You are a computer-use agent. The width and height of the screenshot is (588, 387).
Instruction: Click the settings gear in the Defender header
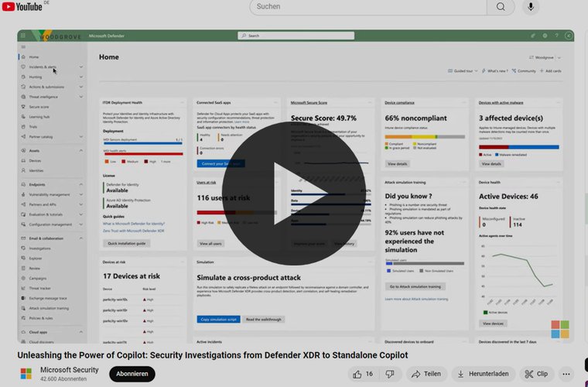pos(545,36)
